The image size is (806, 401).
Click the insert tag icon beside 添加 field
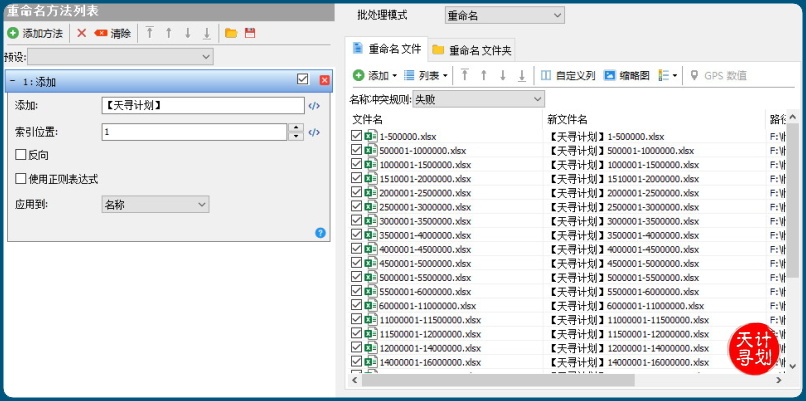pyautogui.click(x=314, y=106)
